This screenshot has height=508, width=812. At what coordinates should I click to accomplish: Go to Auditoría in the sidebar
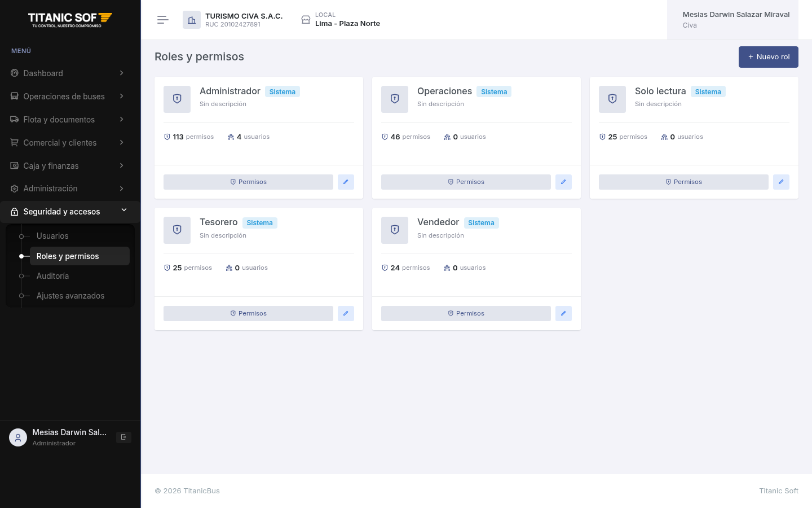(x=80, y=276)
